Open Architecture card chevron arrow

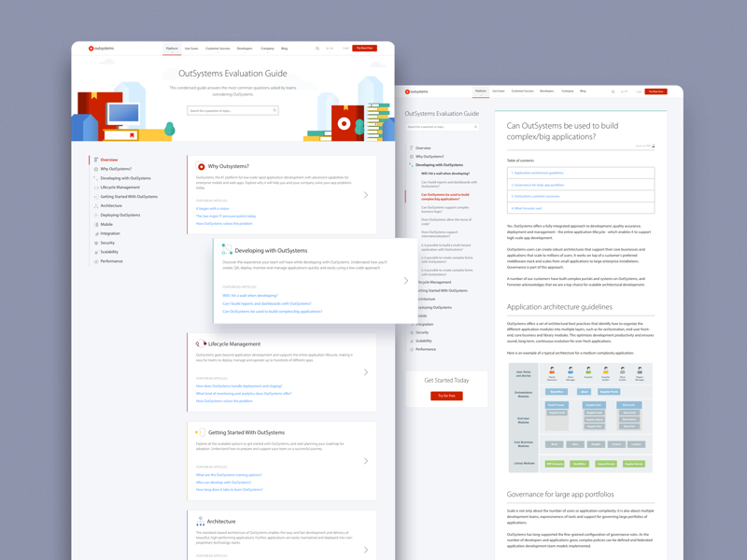tap(366, 550)
